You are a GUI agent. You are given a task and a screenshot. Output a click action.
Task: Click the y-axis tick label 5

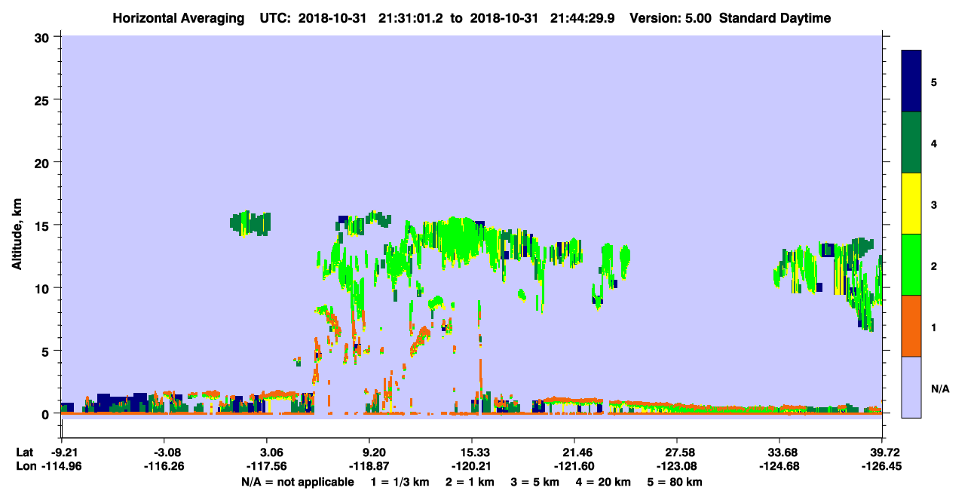point(47,351)
